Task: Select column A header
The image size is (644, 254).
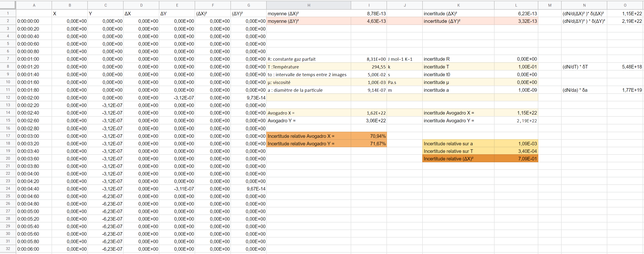Action: click(34, 5)
